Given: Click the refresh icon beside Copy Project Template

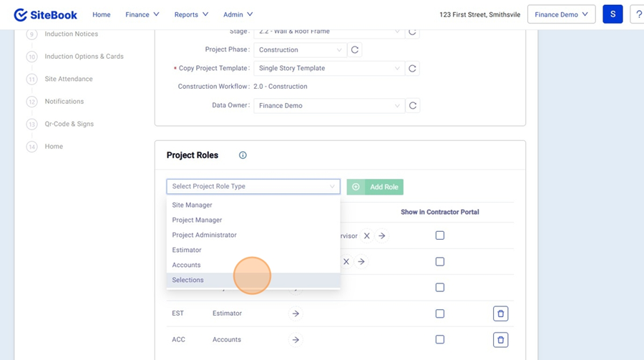Looking at the screenshot, I should click(412, 69).
